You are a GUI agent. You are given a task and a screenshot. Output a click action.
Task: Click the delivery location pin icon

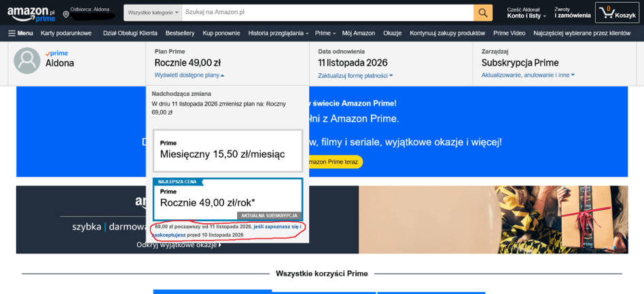point(66,14)
